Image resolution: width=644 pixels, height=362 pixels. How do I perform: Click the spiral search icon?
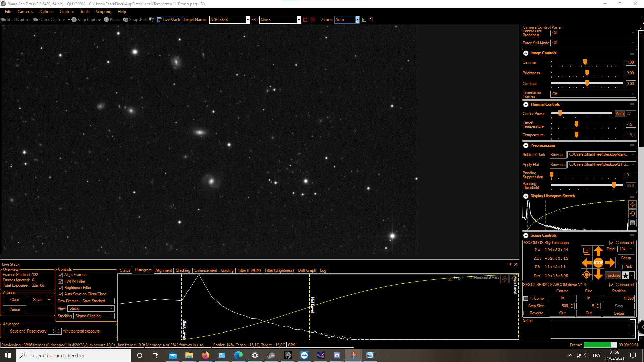[x=586, y=251]
